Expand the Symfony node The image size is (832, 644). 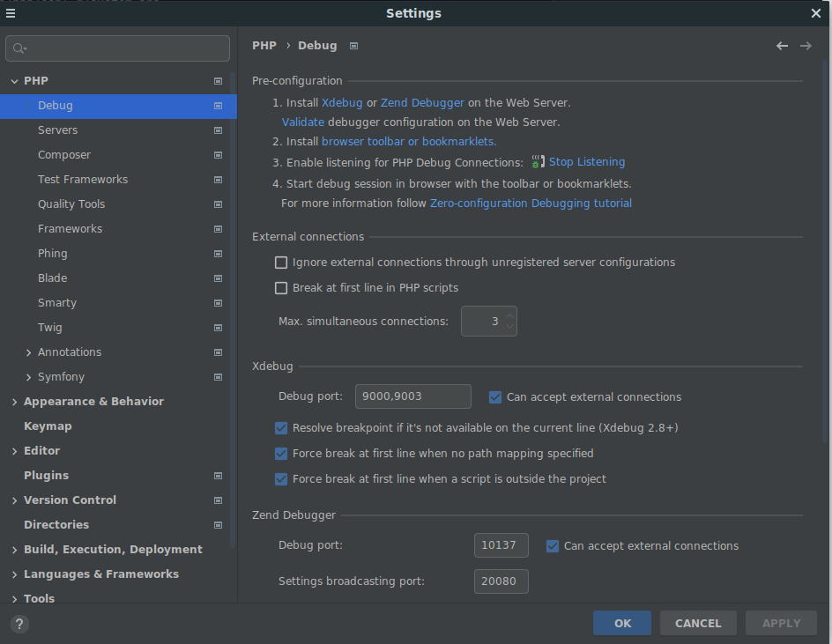coord(29,377)
